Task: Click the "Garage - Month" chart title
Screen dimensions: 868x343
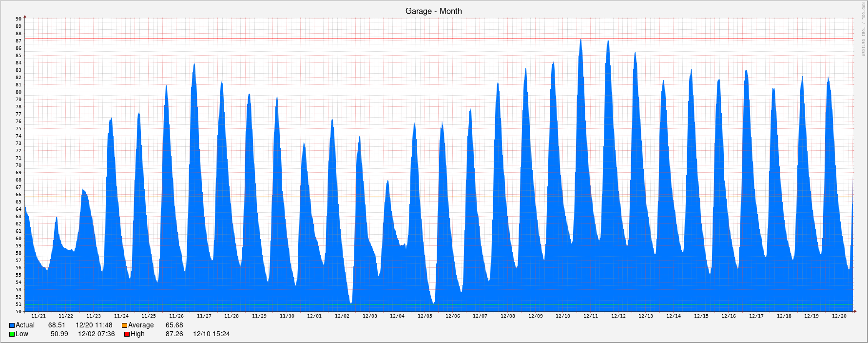Action: pos(433,11)
